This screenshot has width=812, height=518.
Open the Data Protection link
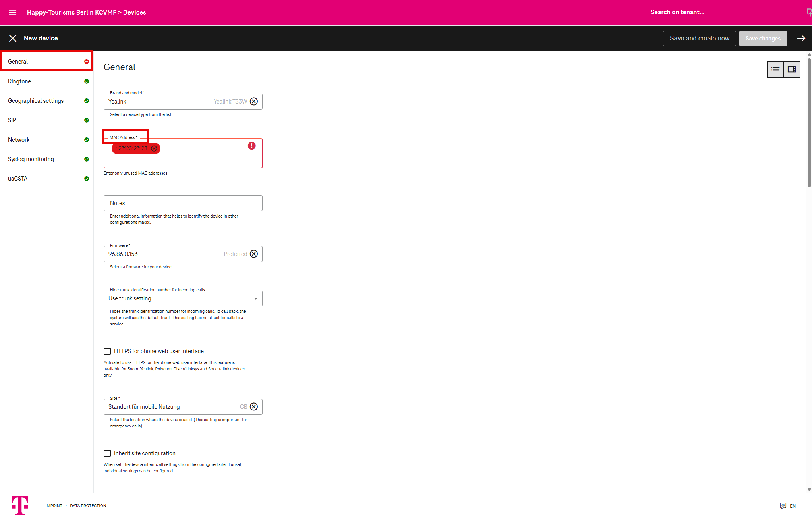88,506
